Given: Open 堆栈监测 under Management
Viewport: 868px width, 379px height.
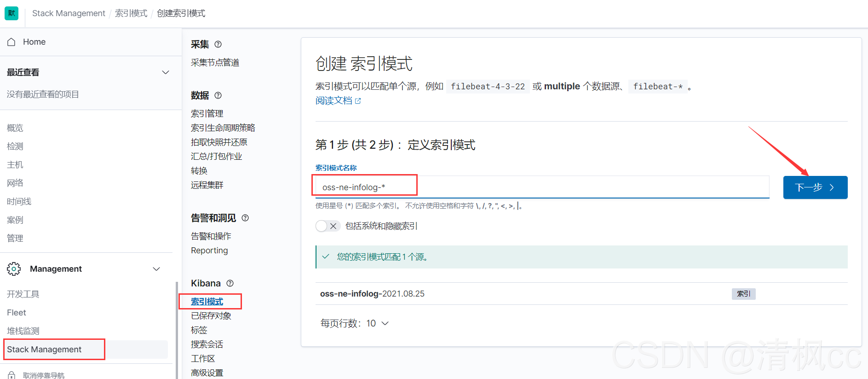Looking at the screenshot, I should [x=23, y=331].
